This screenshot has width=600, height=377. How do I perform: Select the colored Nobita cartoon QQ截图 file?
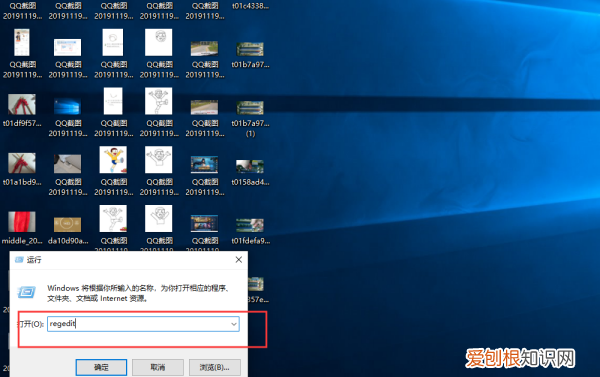click(x=113, y=171)
